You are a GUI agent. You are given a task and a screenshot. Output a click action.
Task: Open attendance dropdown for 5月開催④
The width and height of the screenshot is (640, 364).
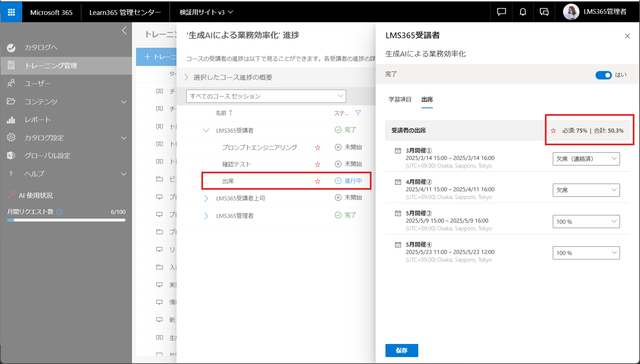[x=586, y=253]
